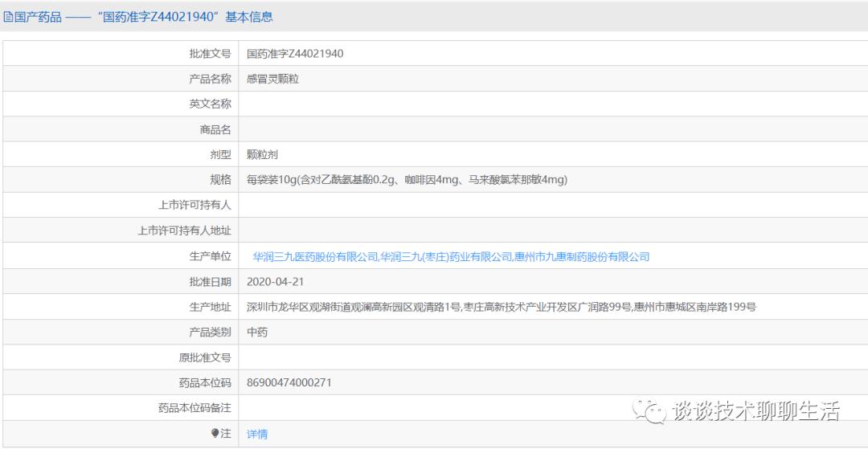Click product name value 感冒灵颗粒
The height and width of the screenshot is (449, 868).
[273, 79]
